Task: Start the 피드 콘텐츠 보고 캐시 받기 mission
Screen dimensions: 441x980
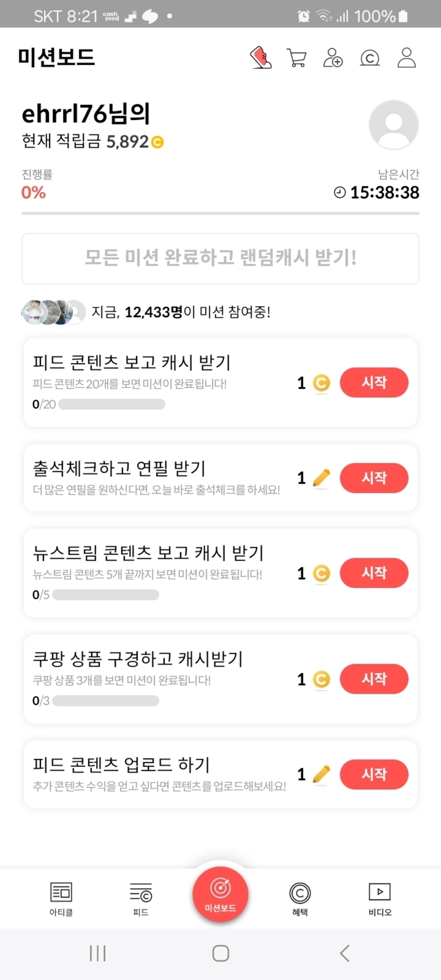Action: [374, 383]
